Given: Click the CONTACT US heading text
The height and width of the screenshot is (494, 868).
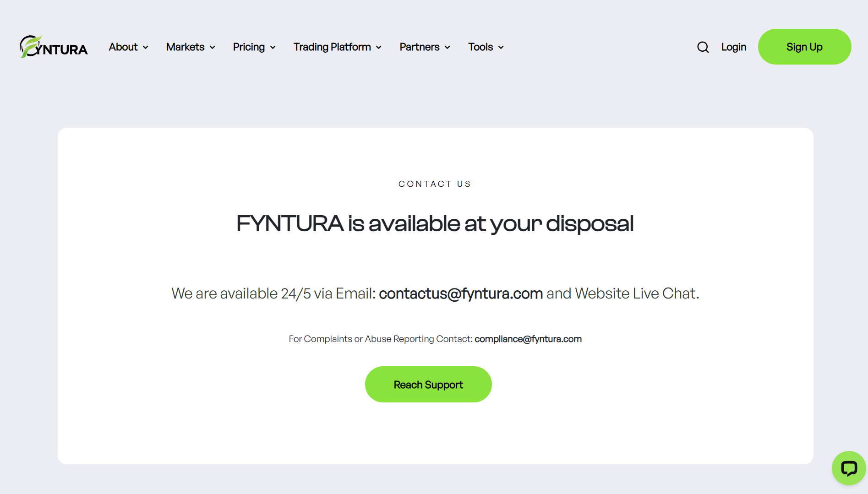Looking at the screenshot, I should click(435, 184).
